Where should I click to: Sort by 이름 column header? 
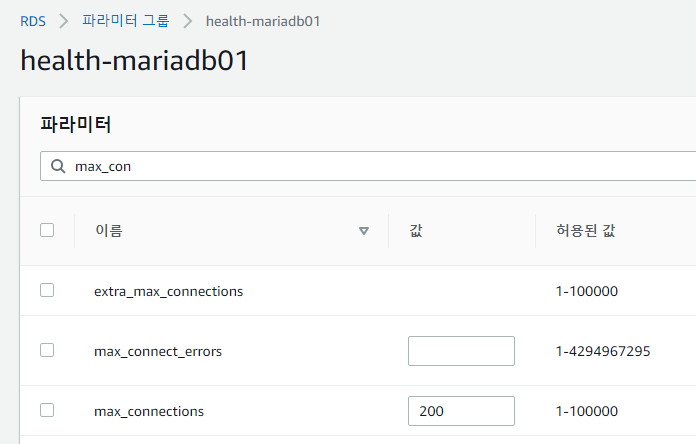(109, 231)
